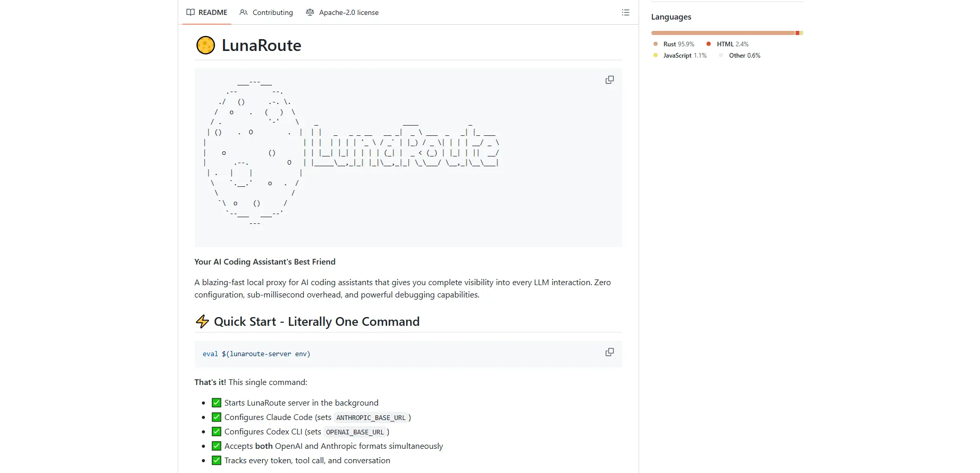Click the lightning bolt Quick Start icon
Screen dimensions: 980x473
tap(202, 322)
